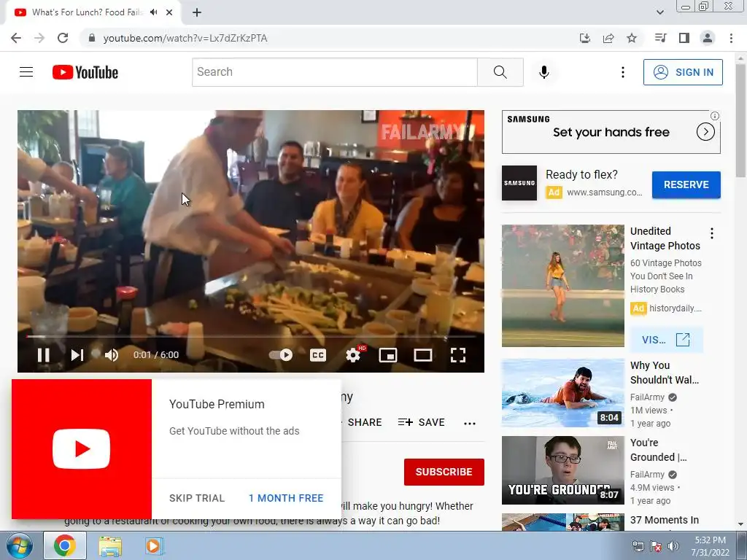Go to YouTube home logo
Image resolution: width=747 pixels, height=560 pixels.
pyautogui.click(x=85, y=72)
